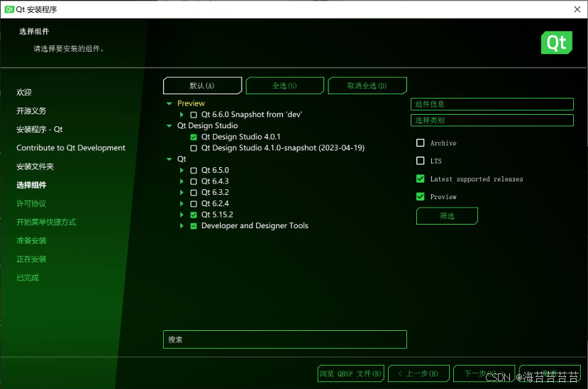Toggle Developer and Designer Tools checkbox
This screenshot has width=588, height=389.
click(x=194, y=226)
